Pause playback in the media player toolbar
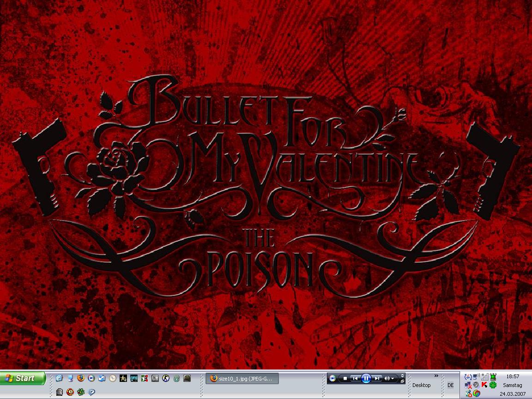The image size is (532, 399). pos(366,378)
